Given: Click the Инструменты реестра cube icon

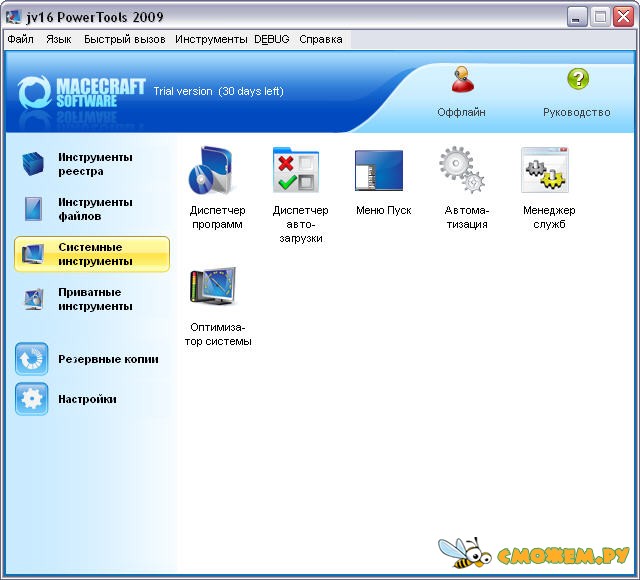Looking at the screenshot, I should [x=33, y=164].
